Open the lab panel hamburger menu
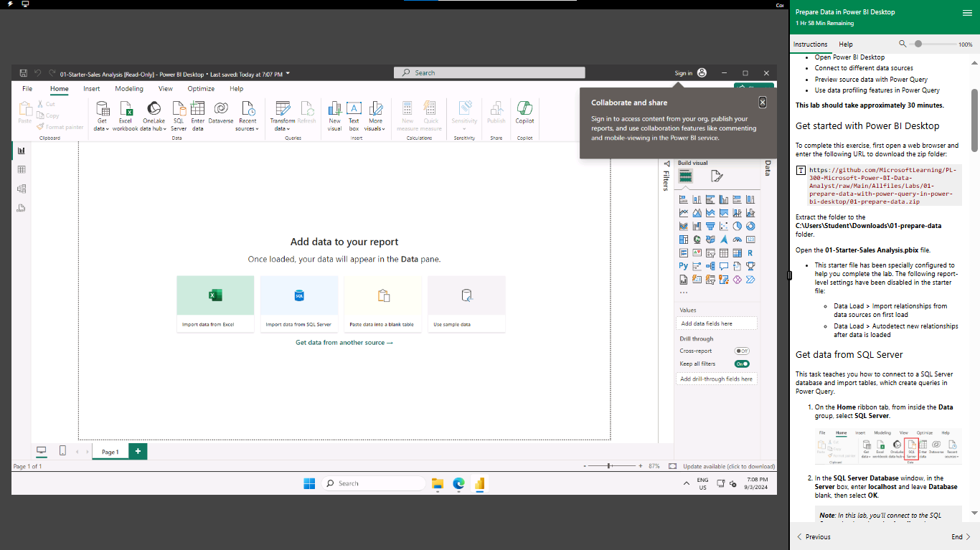The height and width of the screenshot is (550, 980). coord(967,13)
